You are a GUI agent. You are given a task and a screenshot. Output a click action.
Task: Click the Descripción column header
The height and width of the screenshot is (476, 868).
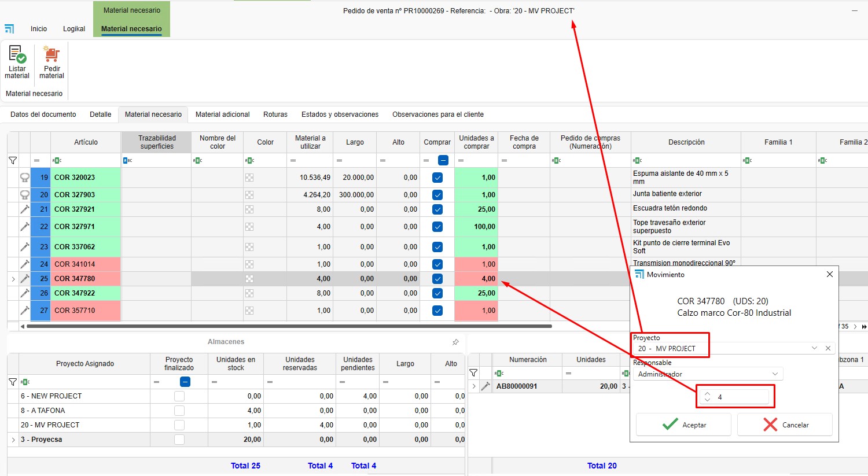click(x=686, y=142)
